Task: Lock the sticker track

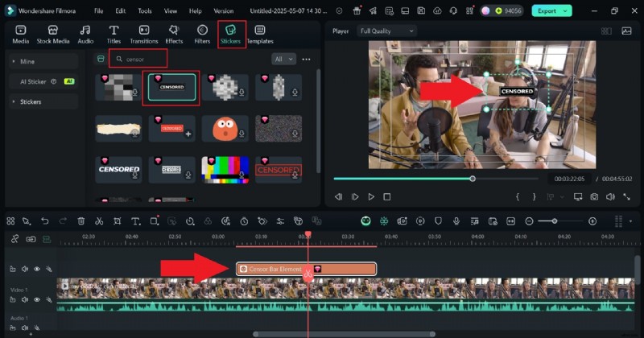Action: click(13, 269)
